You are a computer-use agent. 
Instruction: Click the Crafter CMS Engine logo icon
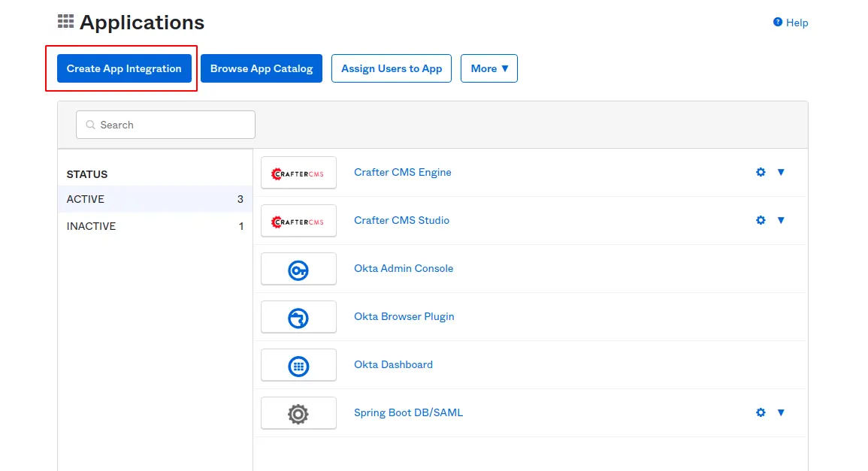point(298,173)
